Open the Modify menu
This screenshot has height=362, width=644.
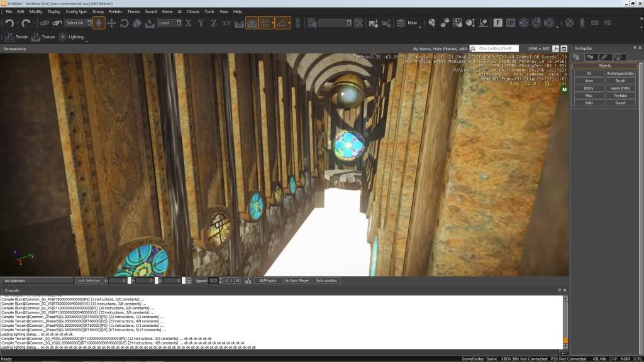(x=36, y=11)
